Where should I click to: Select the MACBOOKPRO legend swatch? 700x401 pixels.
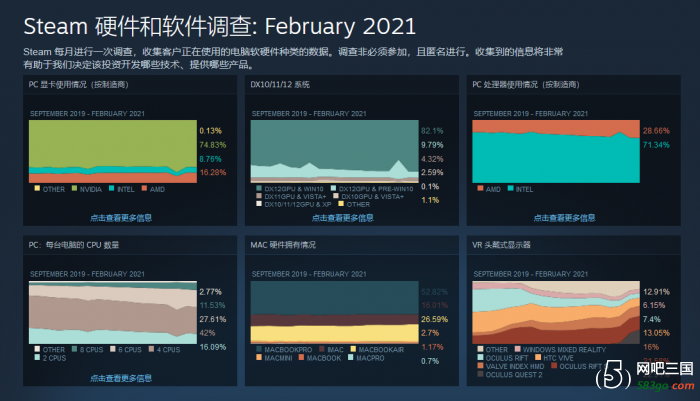(x=259, y=348)
